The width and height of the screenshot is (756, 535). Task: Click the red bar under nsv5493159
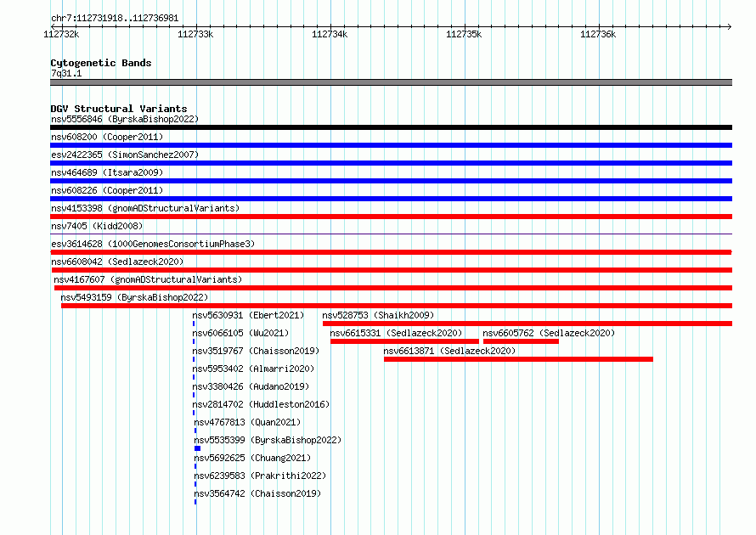397,306
